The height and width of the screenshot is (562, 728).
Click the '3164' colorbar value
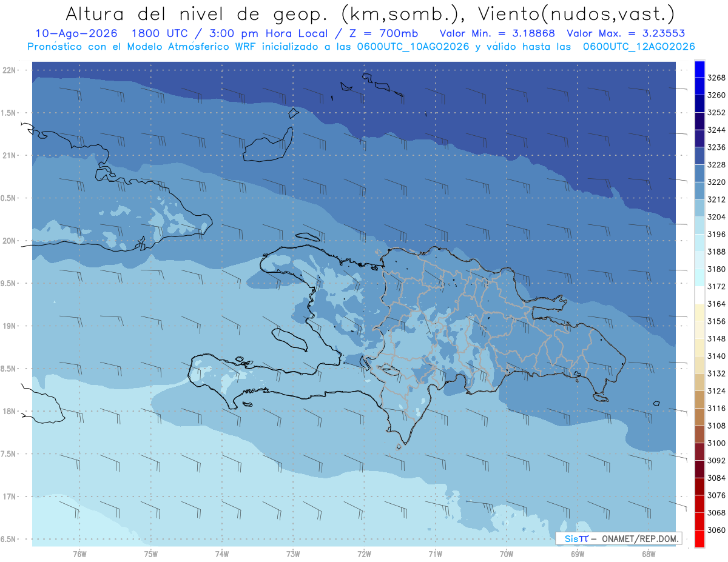click(x=716, y=304)
